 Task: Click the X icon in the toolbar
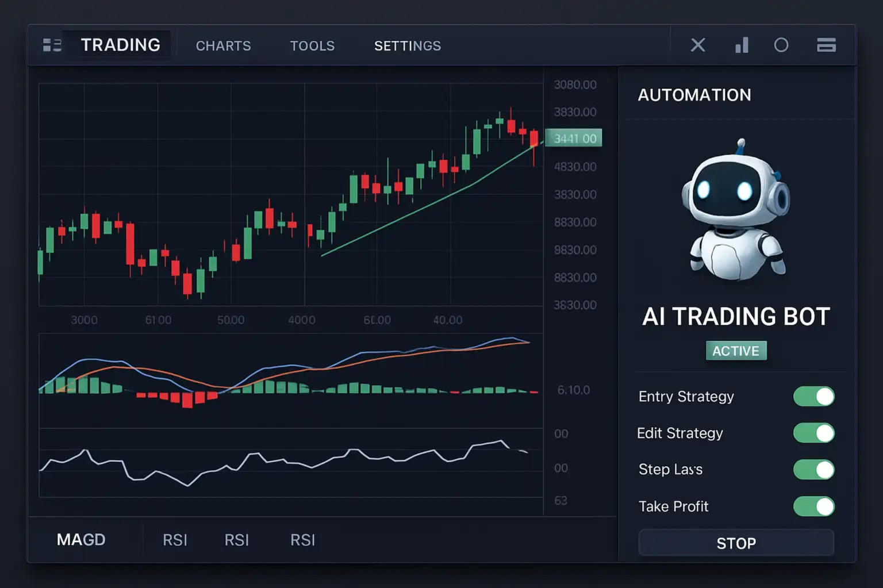698,45
